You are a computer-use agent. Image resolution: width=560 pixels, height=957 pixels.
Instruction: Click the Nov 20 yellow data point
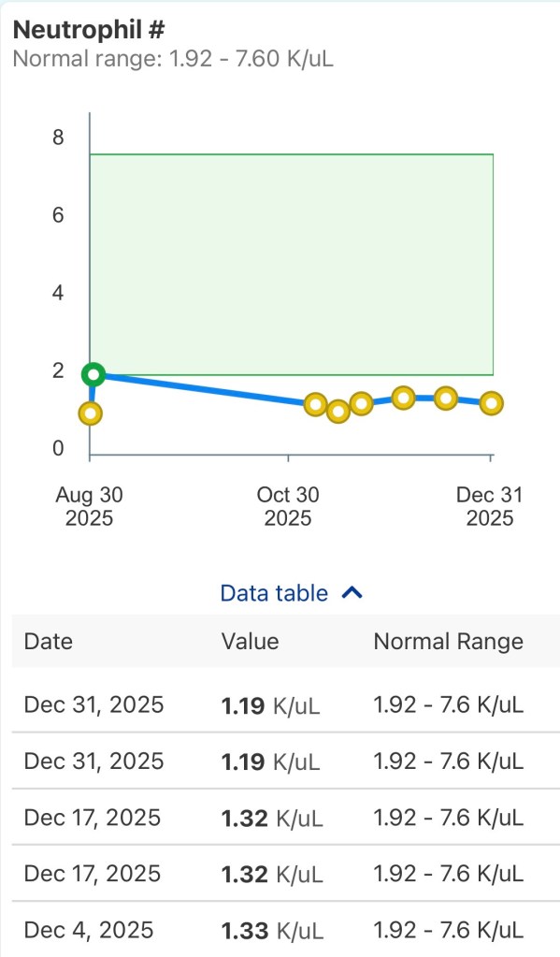pos(359,404)
